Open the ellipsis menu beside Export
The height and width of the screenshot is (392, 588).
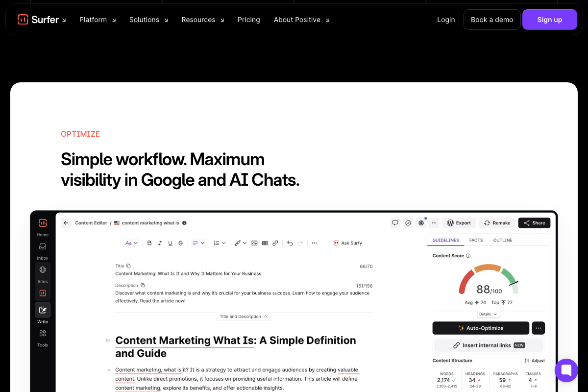434,223
